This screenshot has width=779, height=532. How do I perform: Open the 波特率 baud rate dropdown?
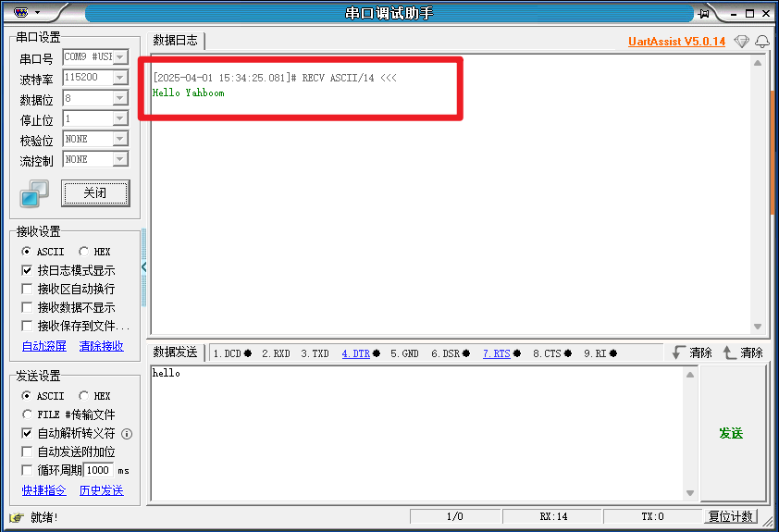pos(119,78)
